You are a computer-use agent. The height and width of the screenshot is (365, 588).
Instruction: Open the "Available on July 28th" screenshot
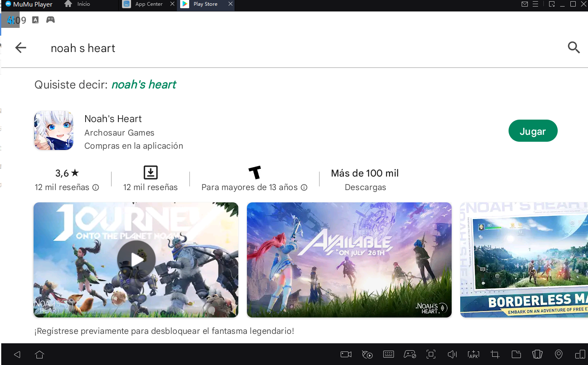(x=349, y=260)
